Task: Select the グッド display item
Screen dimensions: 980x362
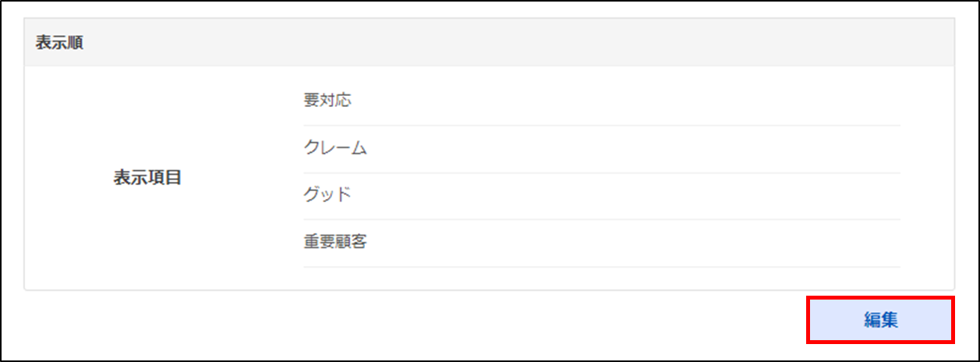Action: [327, 195]
